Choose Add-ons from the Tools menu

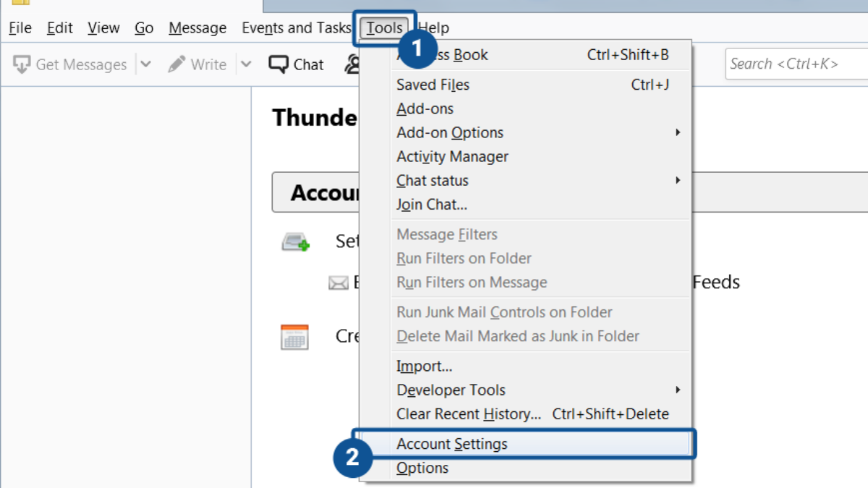[x=425, y=108]
